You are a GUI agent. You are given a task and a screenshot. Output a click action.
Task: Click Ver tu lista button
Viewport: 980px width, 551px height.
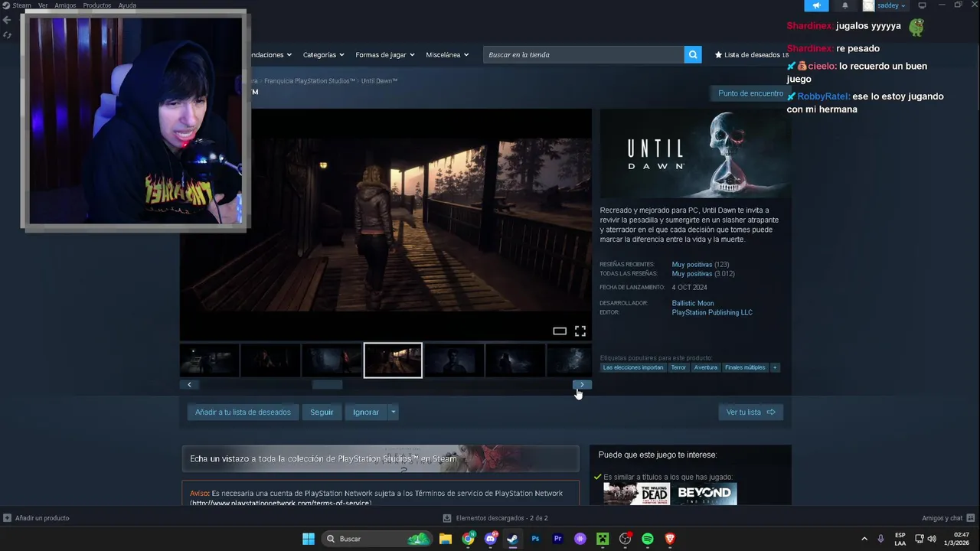(x=750, y=412)
